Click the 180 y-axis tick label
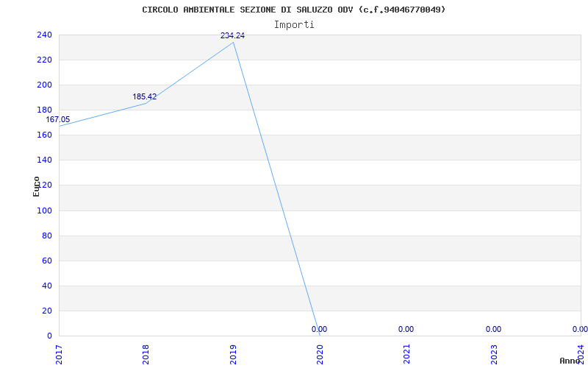 point(44,110)
